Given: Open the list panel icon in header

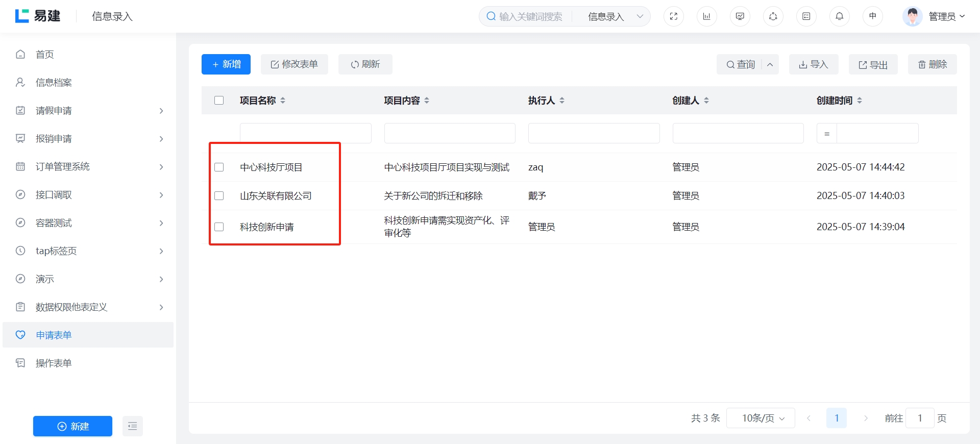Looking at the screenshot, I should [806, 16].
